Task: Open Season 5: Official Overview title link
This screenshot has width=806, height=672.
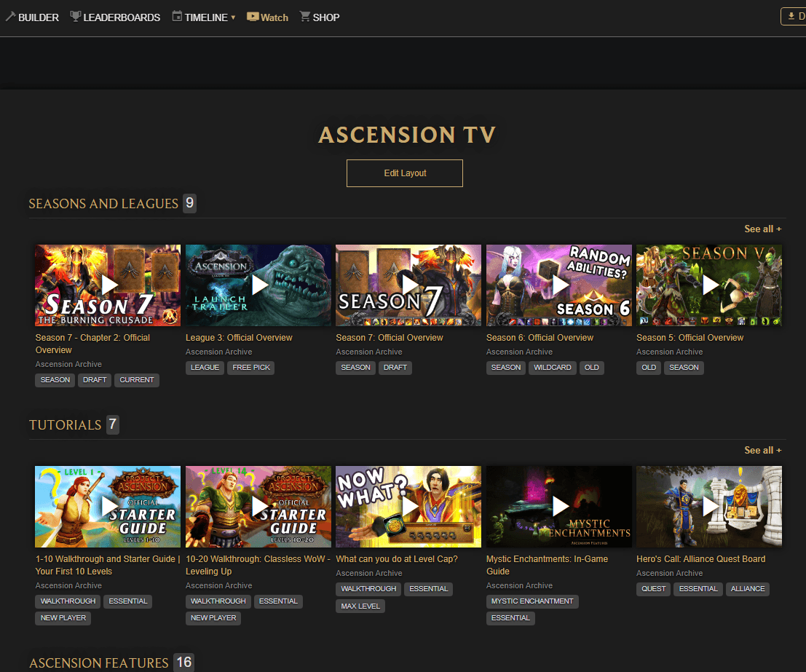Action: pos(690,338)
